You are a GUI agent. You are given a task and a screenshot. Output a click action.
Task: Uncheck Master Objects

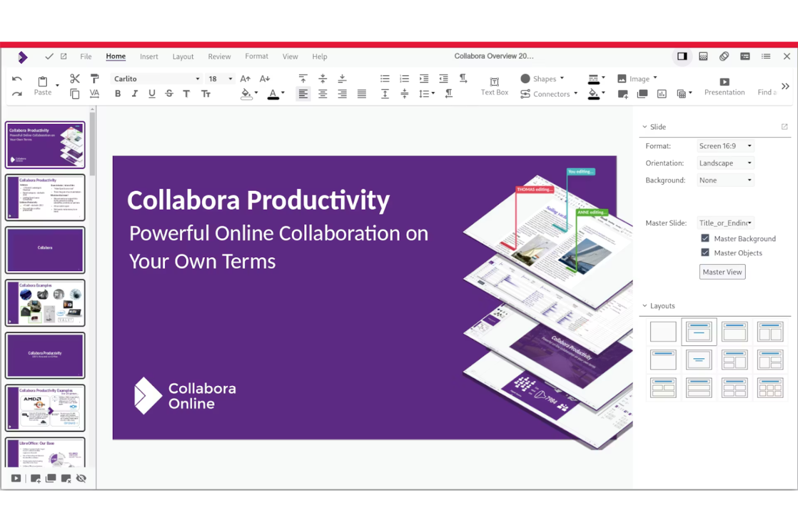(705, 252)
